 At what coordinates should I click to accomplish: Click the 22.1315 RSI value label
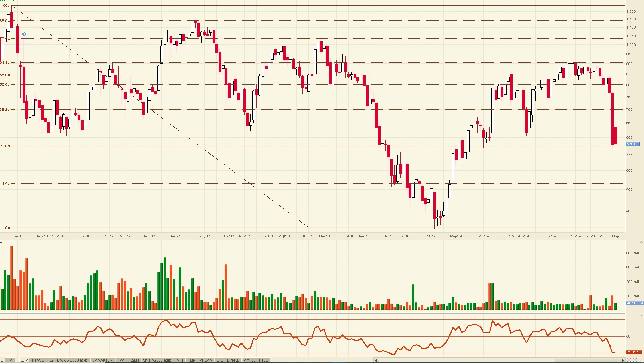point(633,352)
